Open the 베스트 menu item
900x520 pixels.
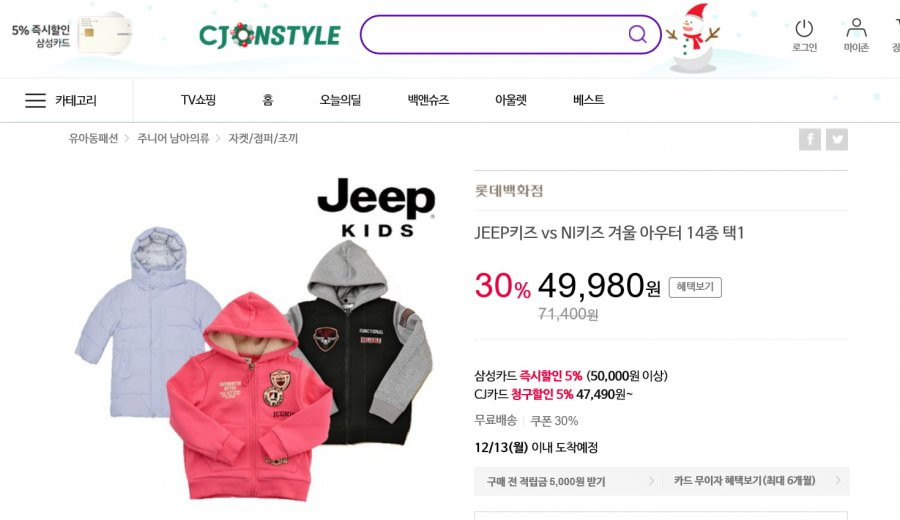[x=588, y=100]
